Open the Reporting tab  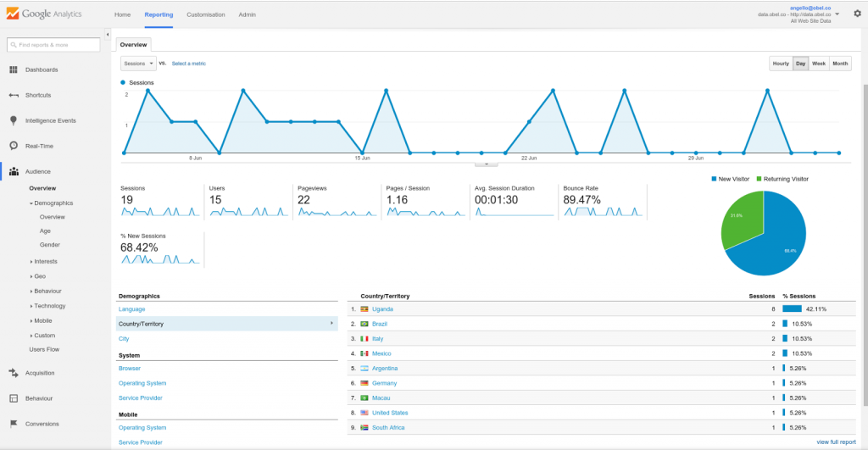[x=159, y=15]
